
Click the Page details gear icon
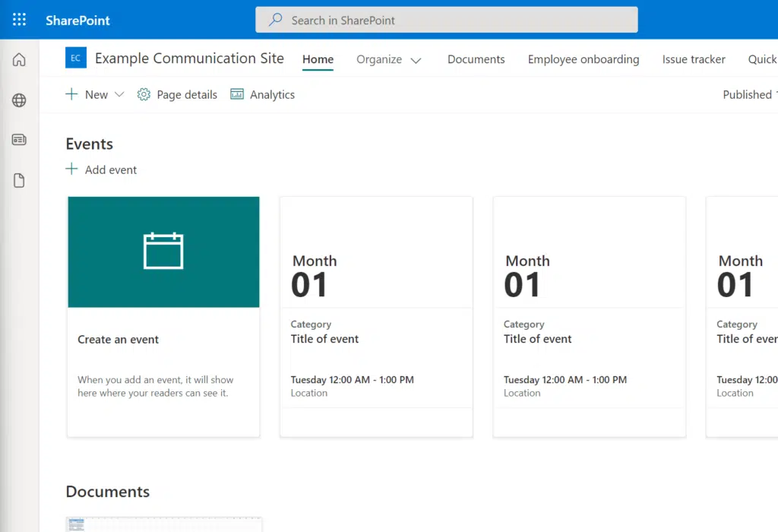(x=144, y=94)
